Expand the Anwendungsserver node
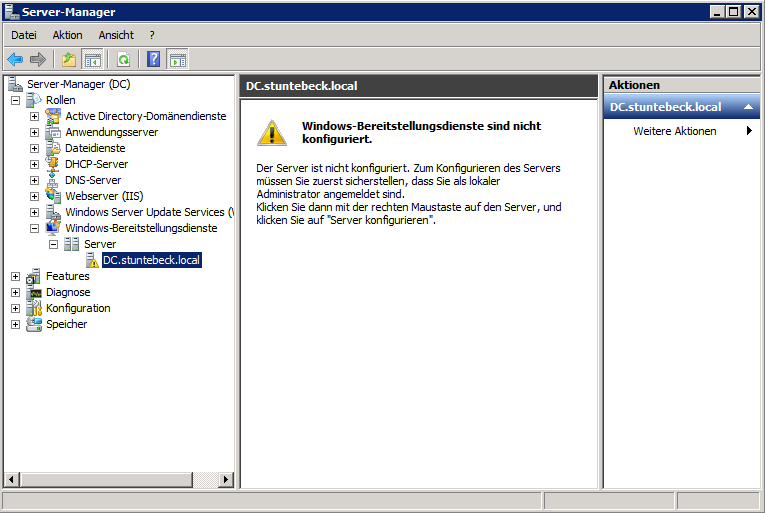Image resolution: width=765 pixels, height=513 pixels. pyautogui.click(x=34, y=132)
